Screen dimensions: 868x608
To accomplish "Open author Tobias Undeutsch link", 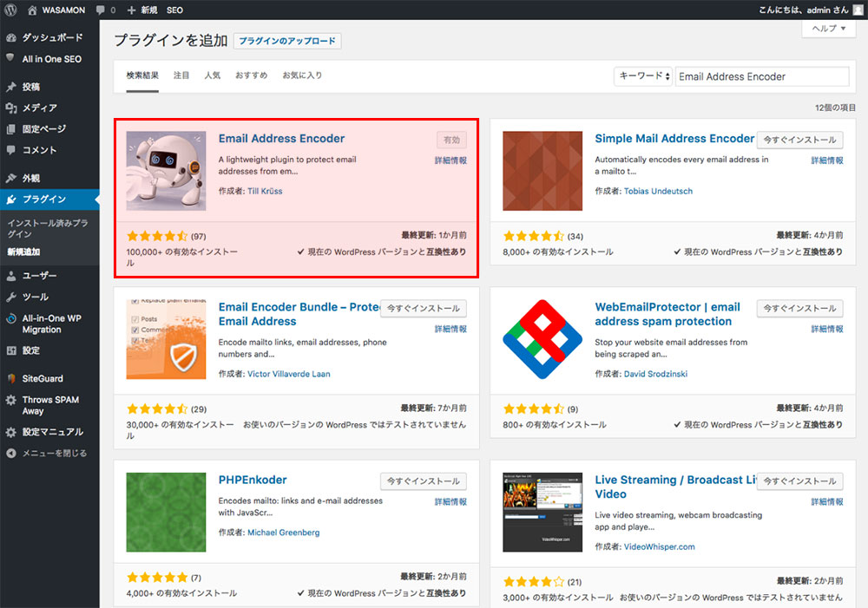I will coord(658,191).
